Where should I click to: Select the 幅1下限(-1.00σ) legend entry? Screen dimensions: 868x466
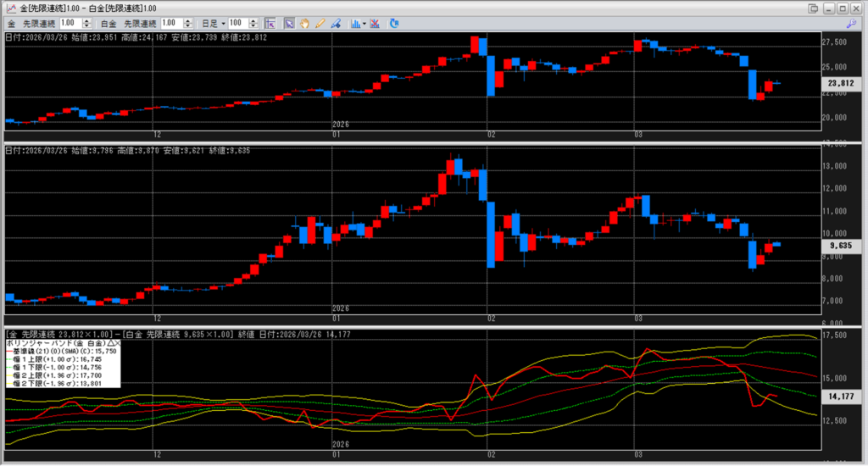[54, 367]
